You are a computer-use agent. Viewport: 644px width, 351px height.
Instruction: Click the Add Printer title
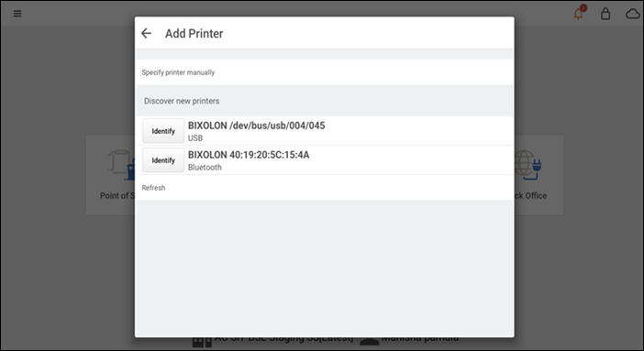(x=194, y=34)
